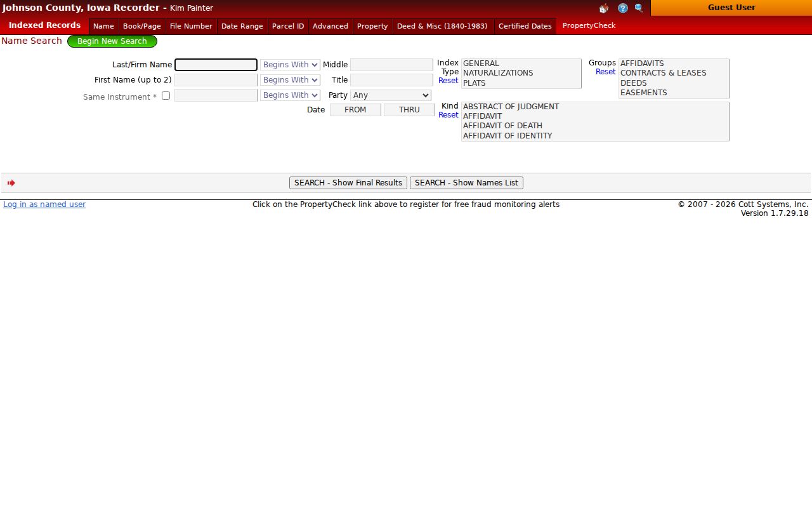This screenshot has width=812, height=508.
Task: Expand the Party Any dropdown
Action: coord(391,95)
